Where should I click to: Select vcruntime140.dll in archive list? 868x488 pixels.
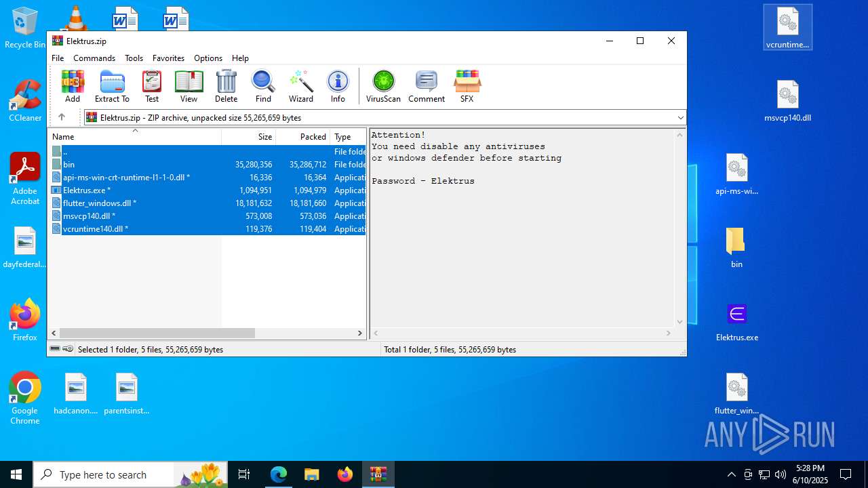click(x=208, y=229)
